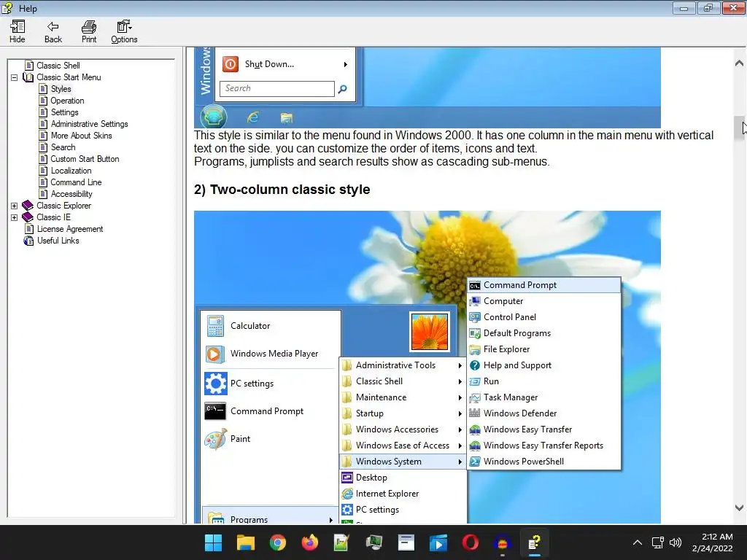Expand the Classic Explorer node
This screenshot has height=560, width=747.
[15, 206]
